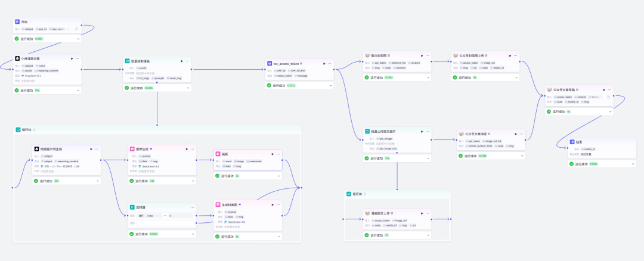
Task: Show hidden inputs with ellipsis tag in 公众号文章草稿
Action: coord(608,97)
